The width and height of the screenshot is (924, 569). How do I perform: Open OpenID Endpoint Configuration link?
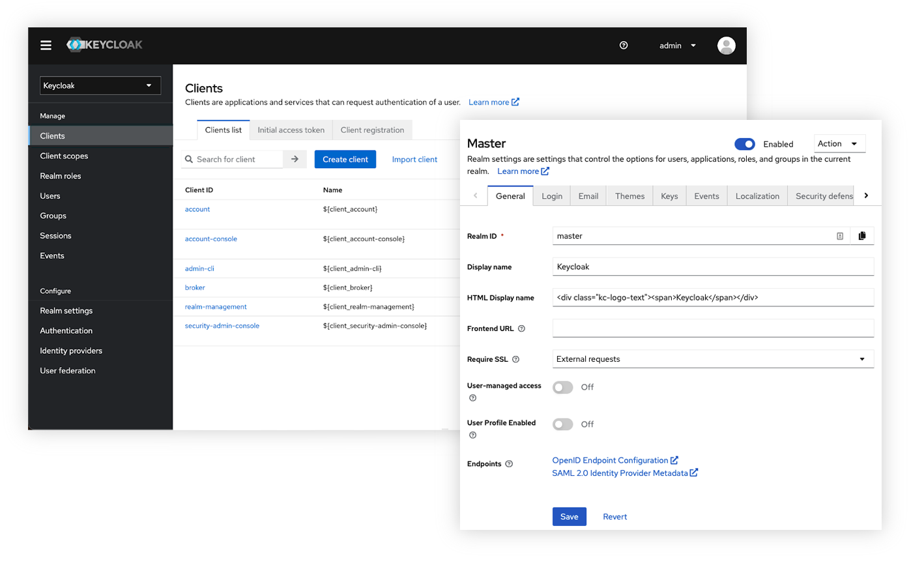615,460
